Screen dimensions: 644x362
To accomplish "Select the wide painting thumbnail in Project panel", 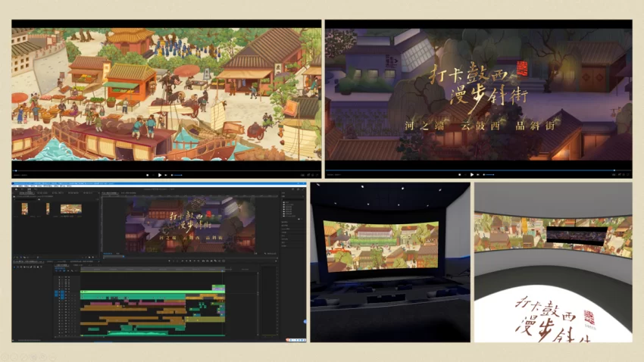I will [x=71, y=208].
